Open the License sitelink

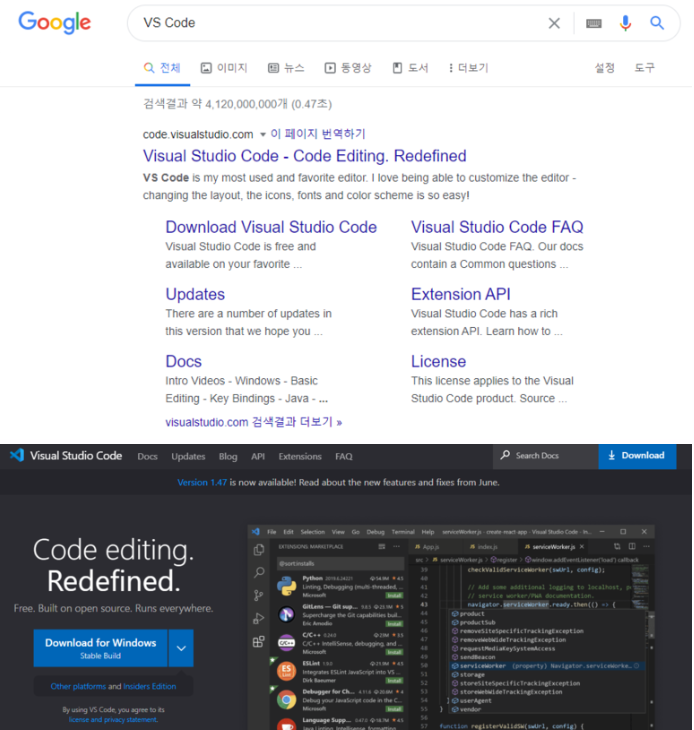point(438,362)
